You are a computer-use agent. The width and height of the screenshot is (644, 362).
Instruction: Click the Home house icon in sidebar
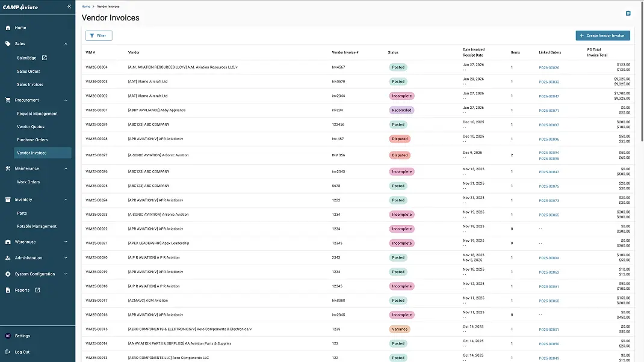tap(8, 28)
